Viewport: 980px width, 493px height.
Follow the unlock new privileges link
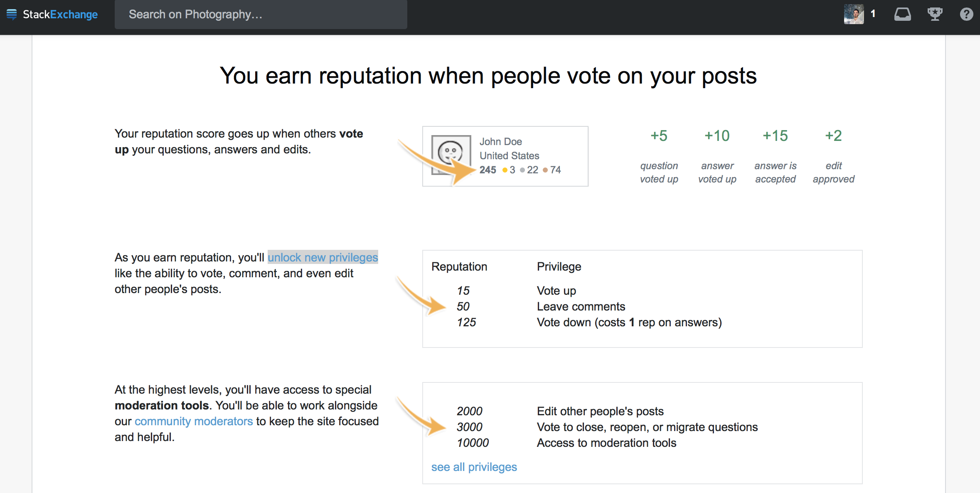tap(323, 257)
